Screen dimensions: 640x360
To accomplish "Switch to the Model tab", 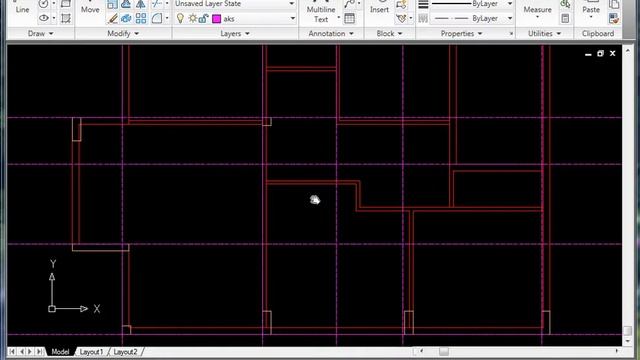I will 60,351.
